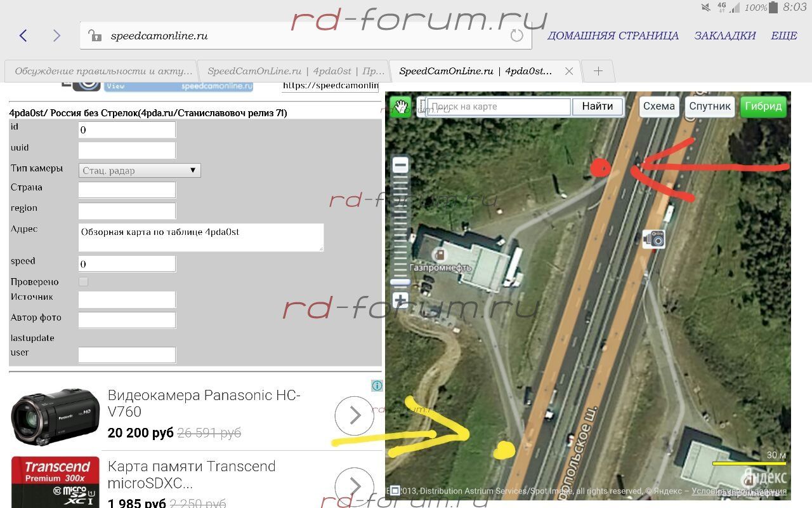Open the Тип камеры dropdown

coord(140,170)
